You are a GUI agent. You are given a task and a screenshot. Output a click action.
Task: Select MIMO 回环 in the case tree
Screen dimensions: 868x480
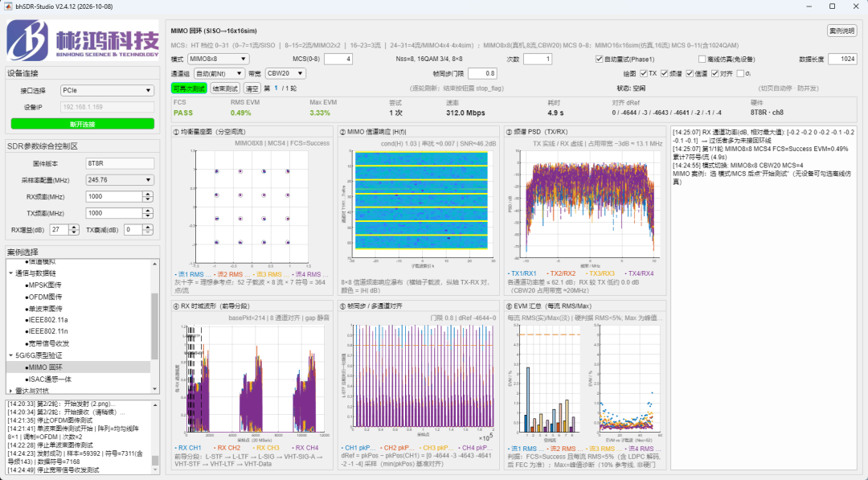tap(45, 367)
